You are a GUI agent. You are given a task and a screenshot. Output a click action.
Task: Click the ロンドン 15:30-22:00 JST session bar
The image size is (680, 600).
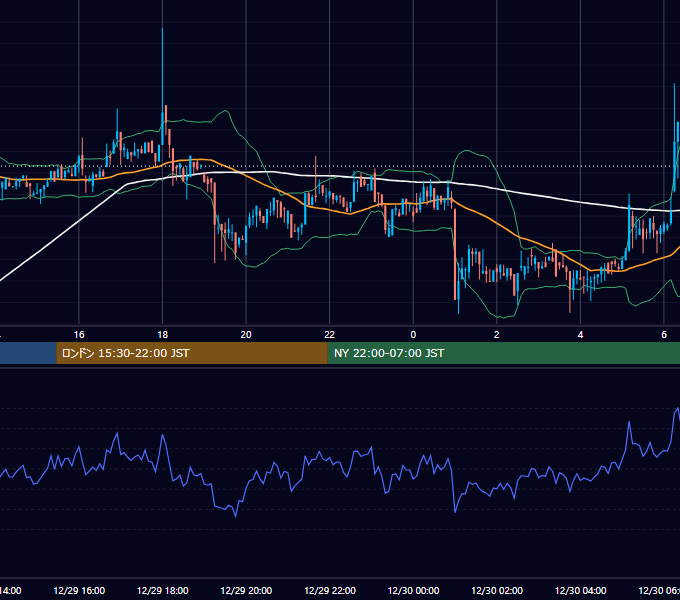[192, 353]
